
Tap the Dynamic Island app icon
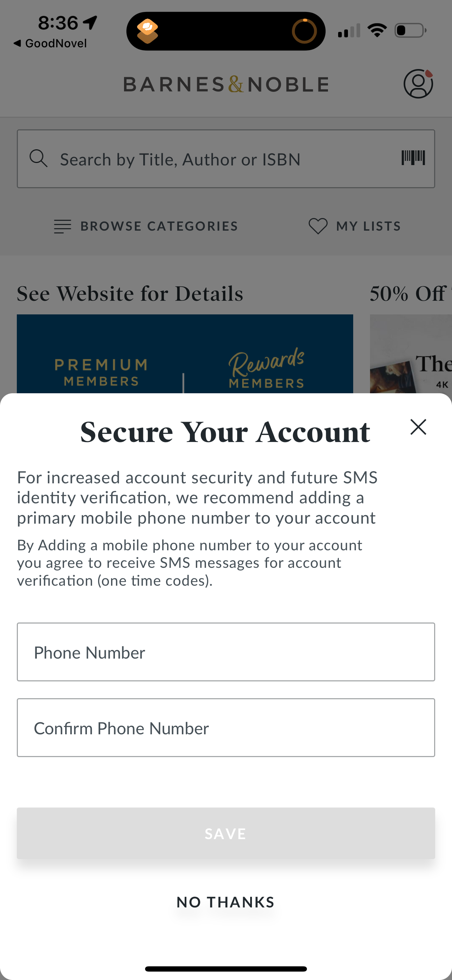pyautogui.click(x=148, y=31)
